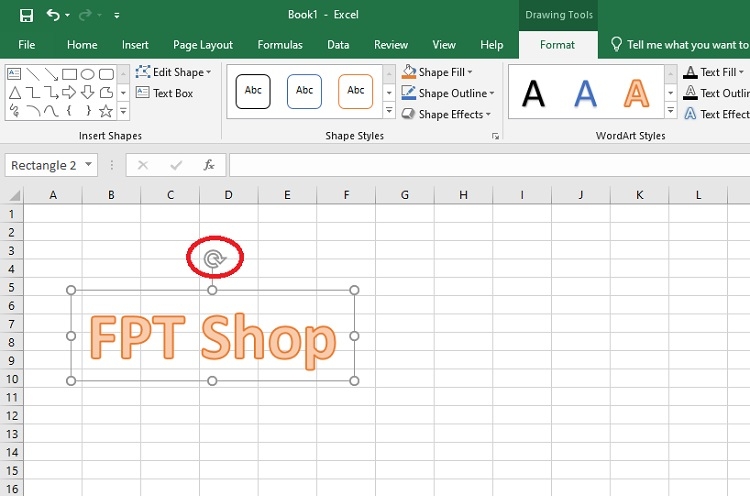The image size is (750, 496).
Task: Click the Insert Function fx icon
Action: coord(209,165)
